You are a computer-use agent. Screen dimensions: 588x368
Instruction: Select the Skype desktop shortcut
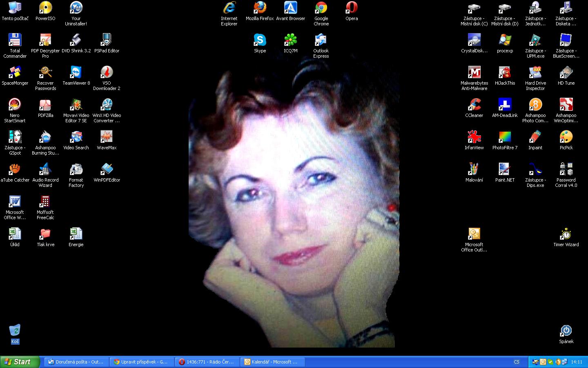pos(260,40)
